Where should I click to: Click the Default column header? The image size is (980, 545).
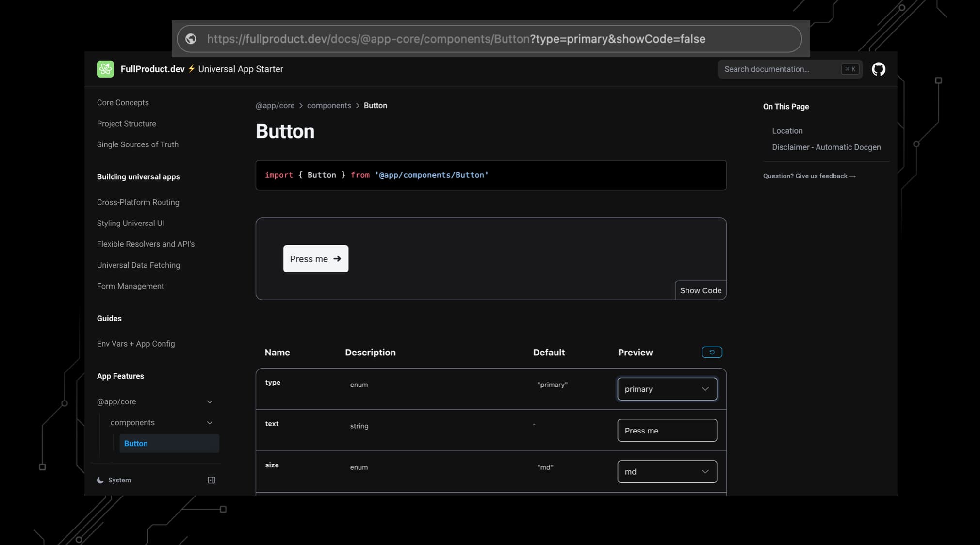click(x=549, y=353)
